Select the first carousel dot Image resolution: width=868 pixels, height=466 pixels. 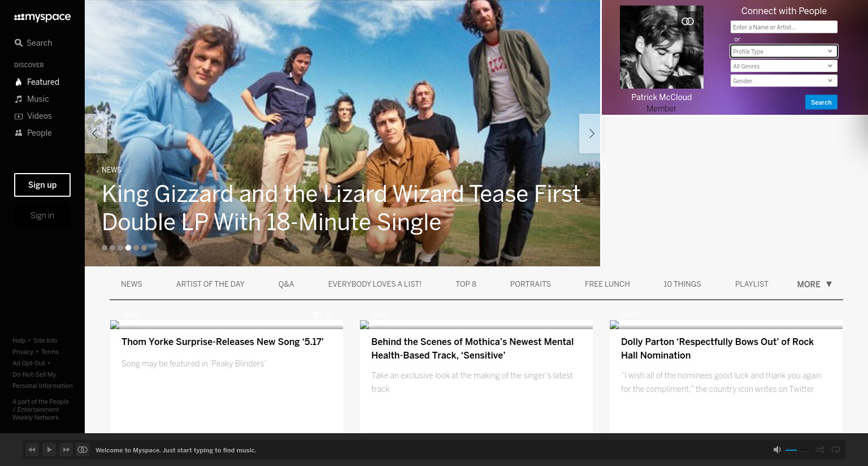105,248
